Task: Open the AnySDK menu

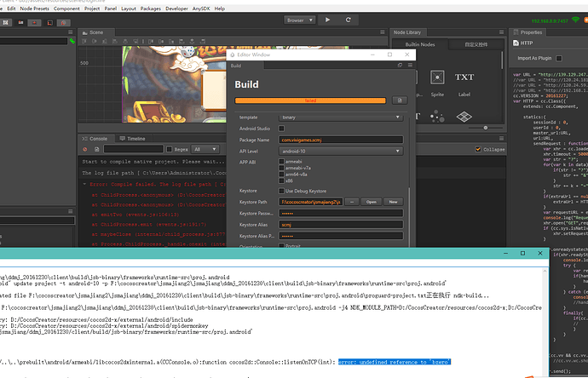Action: pos(201,9)
